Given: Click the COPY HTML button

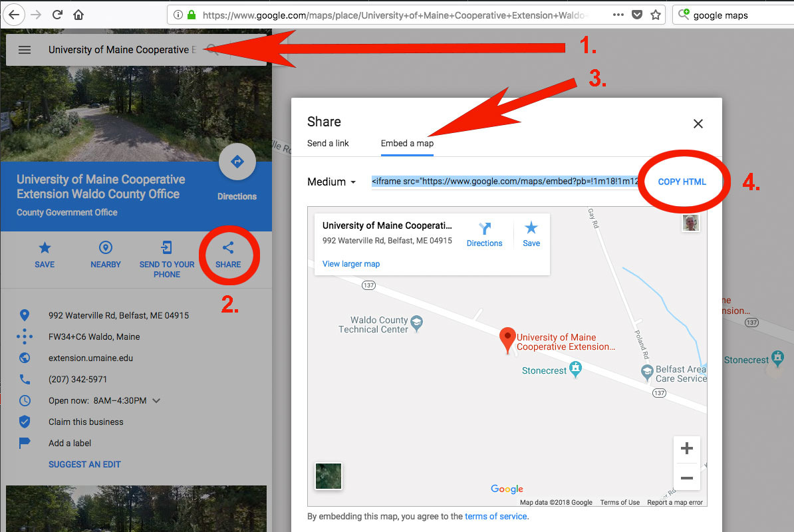Looking at the screenshot, I should coord(682,182).
